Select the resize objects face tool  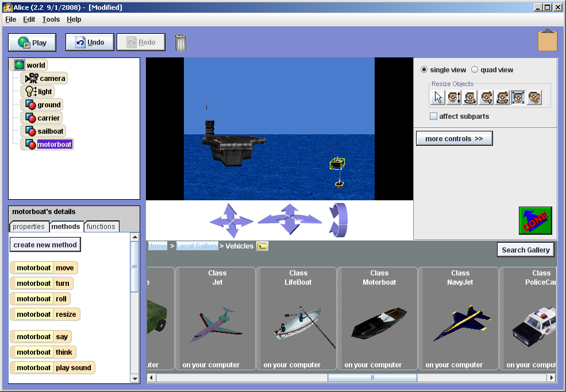click(518, 98)
